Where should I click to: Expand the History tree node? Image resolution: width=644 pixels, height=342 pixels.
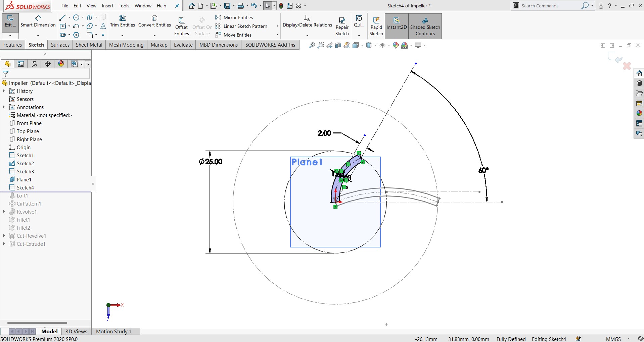[4, 91]
